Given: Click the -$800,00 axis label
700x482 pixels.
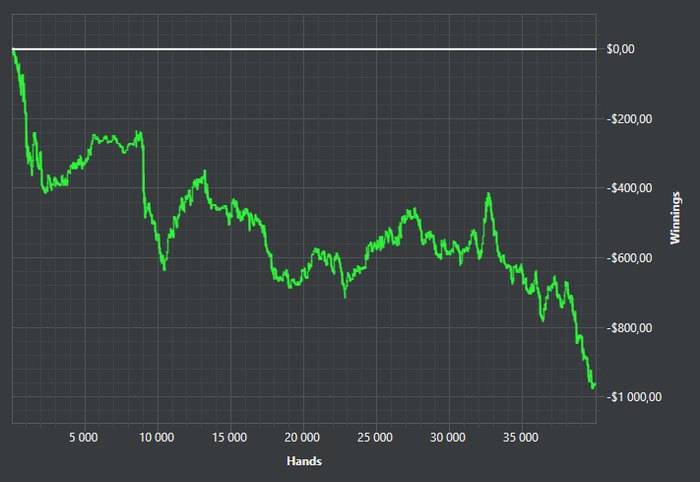Looking at the screenshot, I should click(x=629, y=328).
